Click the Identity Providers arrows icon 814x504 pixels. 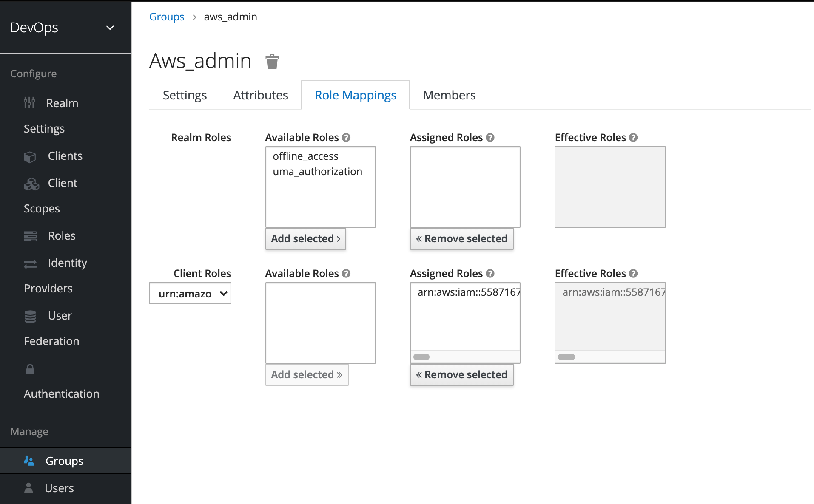tap(30, 264)
